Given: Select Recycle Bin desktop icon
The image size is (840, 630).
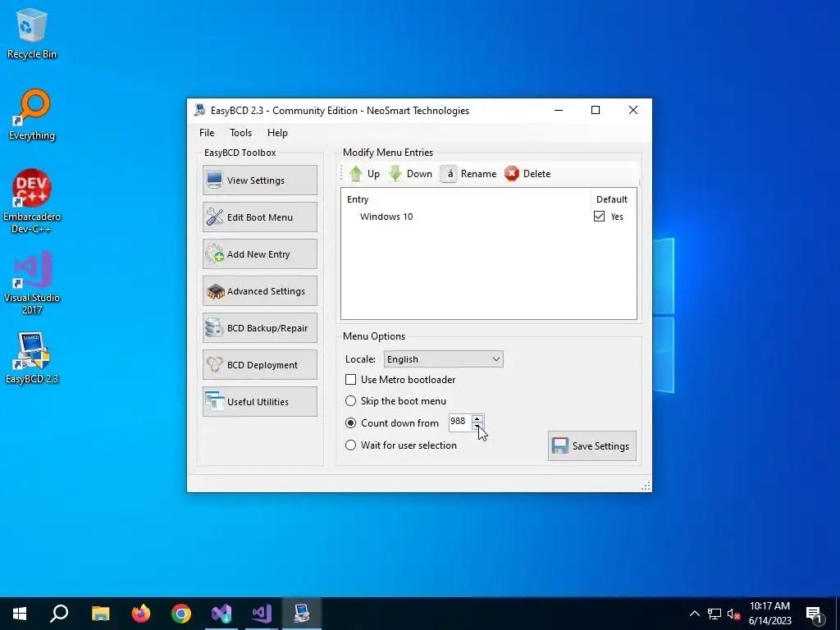Looking at the screenshot, I should pyautogui.click(x=32, y=34).
